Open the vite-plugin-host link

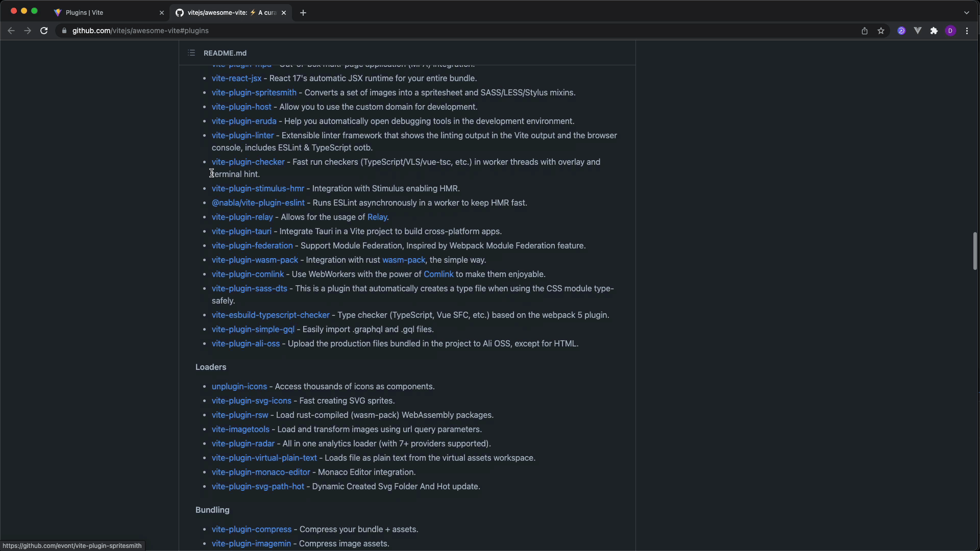pos(241,107)
